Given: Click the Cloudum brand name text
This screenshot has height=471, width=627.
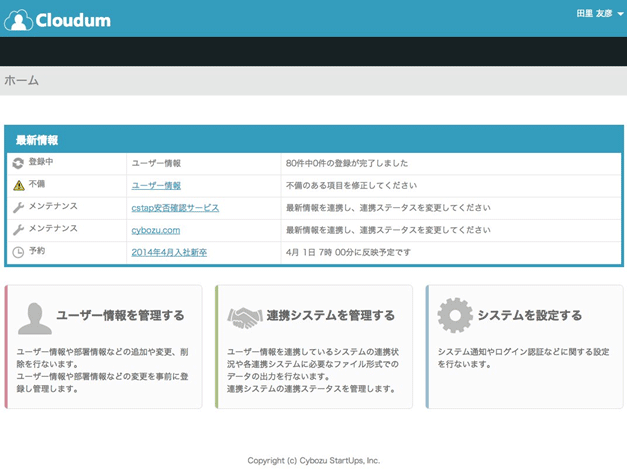Looking at the screenshot, I should point(72,19).
